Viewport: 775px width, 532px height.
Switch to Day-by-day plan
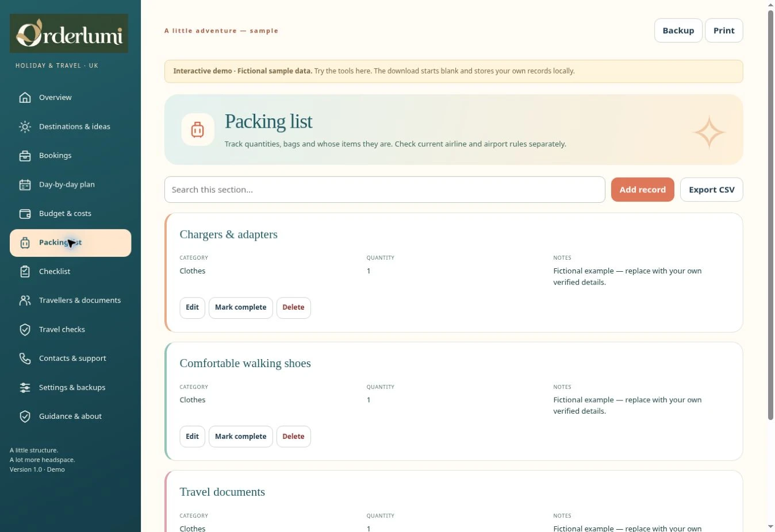pos(70,184)
